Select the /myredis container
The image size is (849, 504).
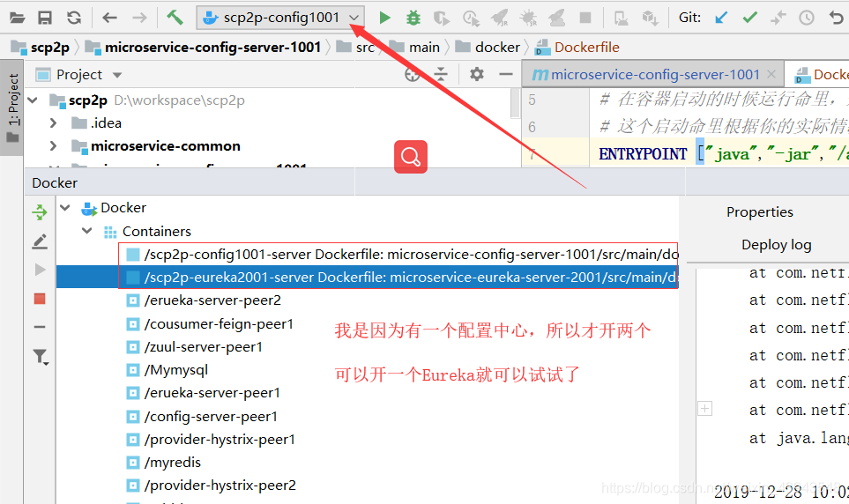point(164,463)
